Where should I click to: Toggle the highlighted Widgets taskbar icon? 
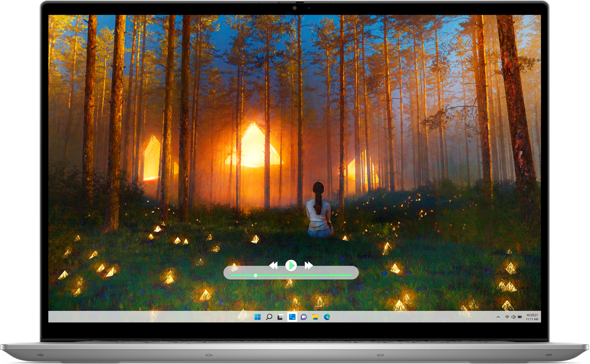click(292, 317)
